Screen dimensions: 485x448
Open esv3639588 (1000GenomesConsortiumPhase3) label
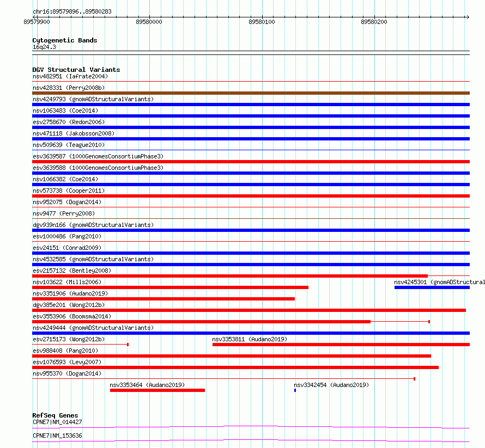tap(98, 168)
